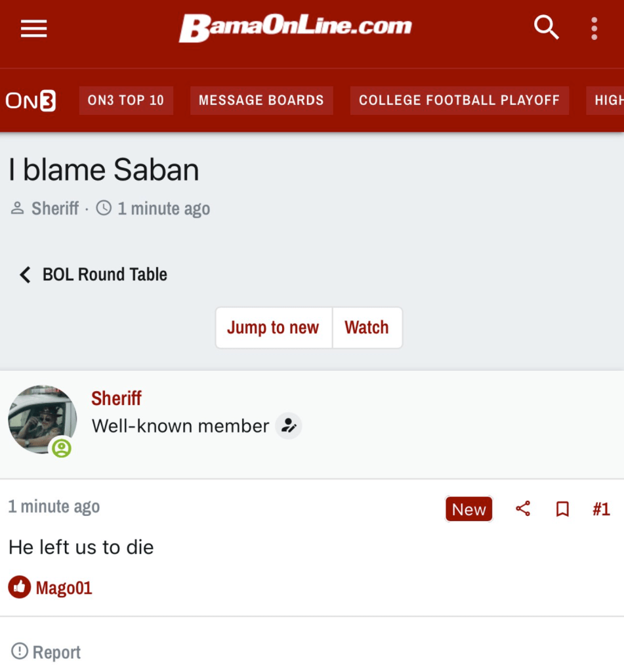
Task: Click the thumbs-up like icon
Action: pyautogui.click(x=20, y=587)
